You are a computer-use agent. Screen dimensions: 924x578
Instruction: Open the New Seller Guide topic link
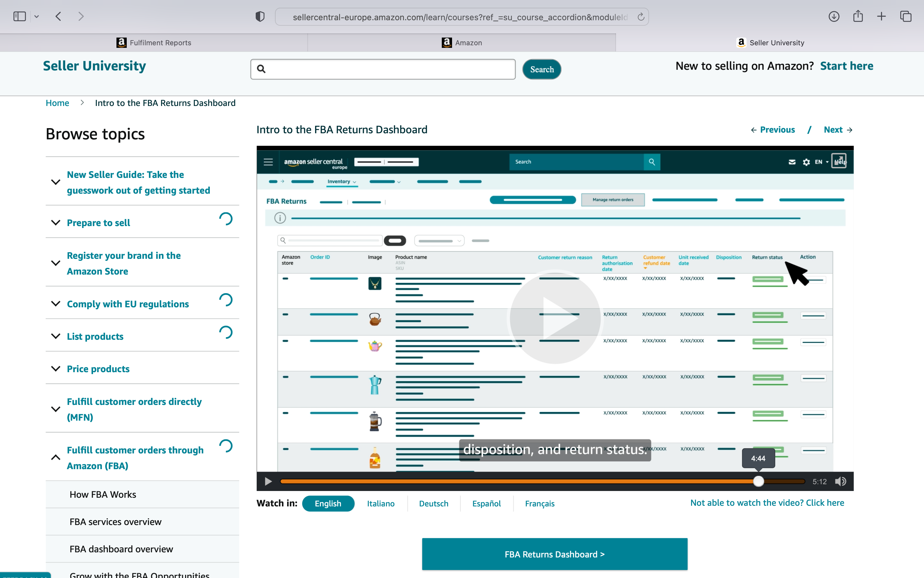(x=138, y=182)
